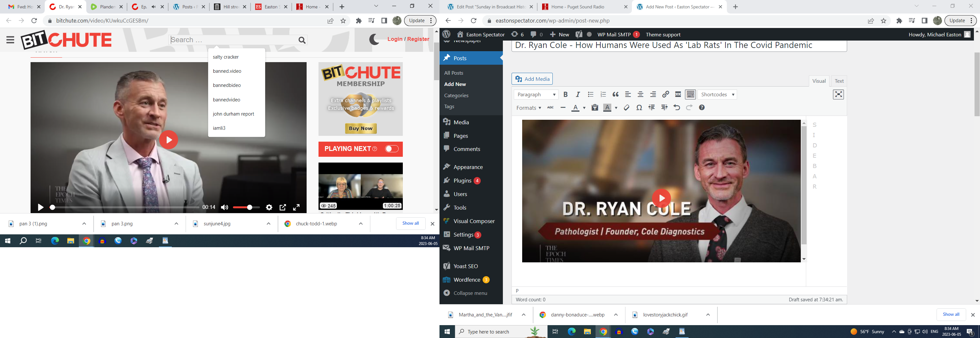Open the Paragraph format dropdown
This screenshot has width=980, height=338.
click(x=536, y=94)
